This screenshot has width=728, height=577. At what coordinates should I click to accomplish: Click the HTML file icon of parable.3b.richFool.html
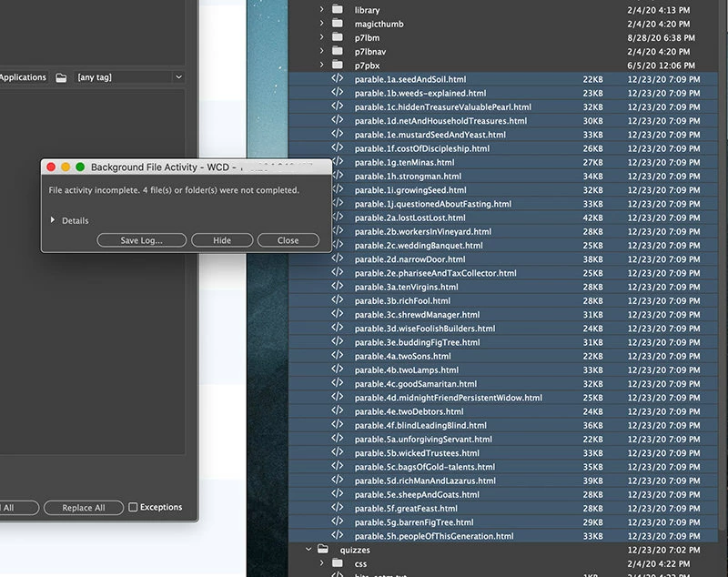tap(338, 300)
